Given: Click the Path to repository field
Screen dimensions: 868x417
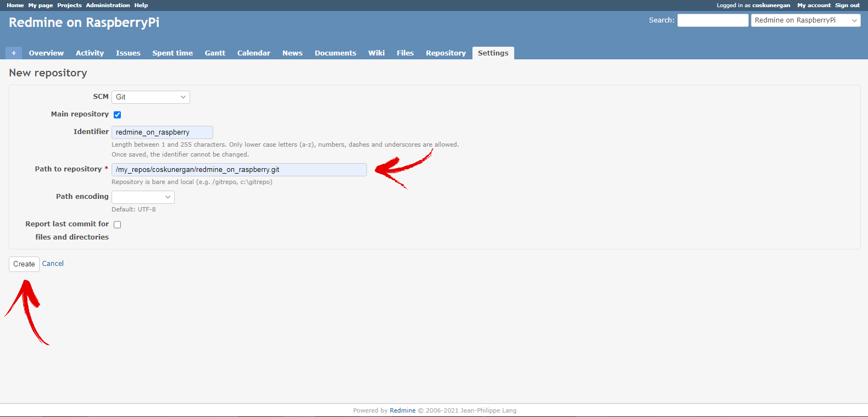Looking at the screenshot, I should pyautogui.click(x=239, y=170).
